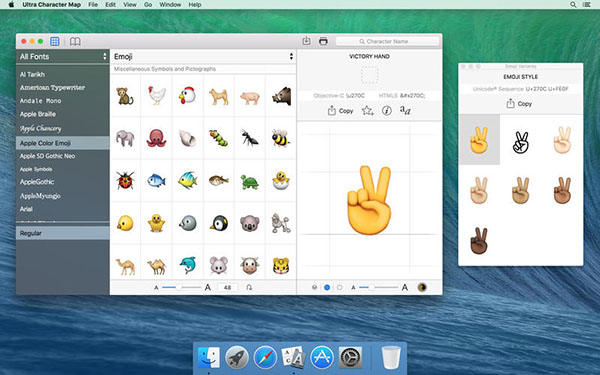Click Copy in Emoji Style panel
Screen dimensions: 600x375
[x=519, y=104]
